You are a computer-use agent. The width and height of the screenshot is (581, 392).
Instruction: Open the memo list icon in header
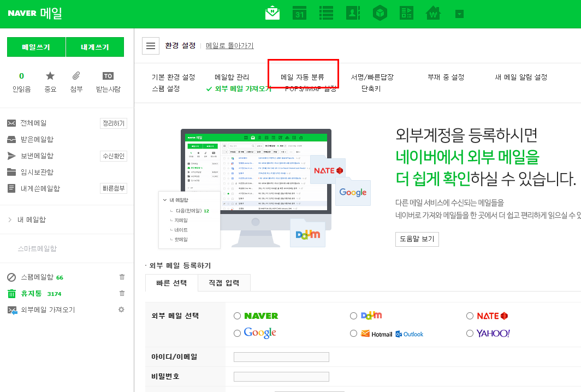tap(326, 13)
